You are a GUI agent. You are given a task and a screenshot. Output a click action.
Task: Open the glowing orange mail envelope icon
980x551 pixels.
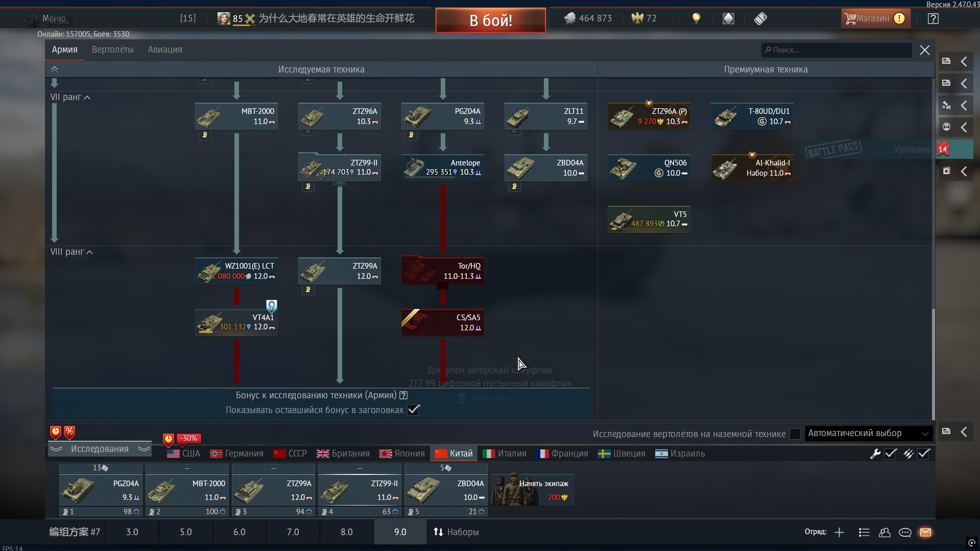click(925, 532)
